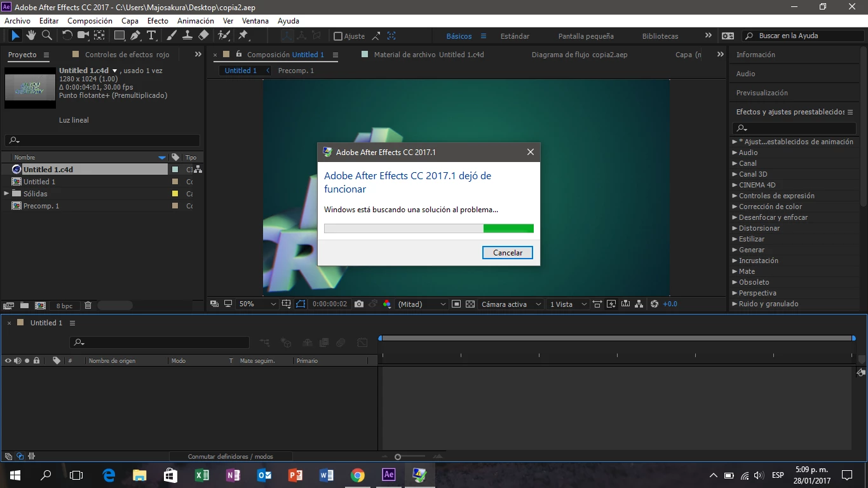Click Cancelar in the crash dialog
868x488 pixels.
508,253
